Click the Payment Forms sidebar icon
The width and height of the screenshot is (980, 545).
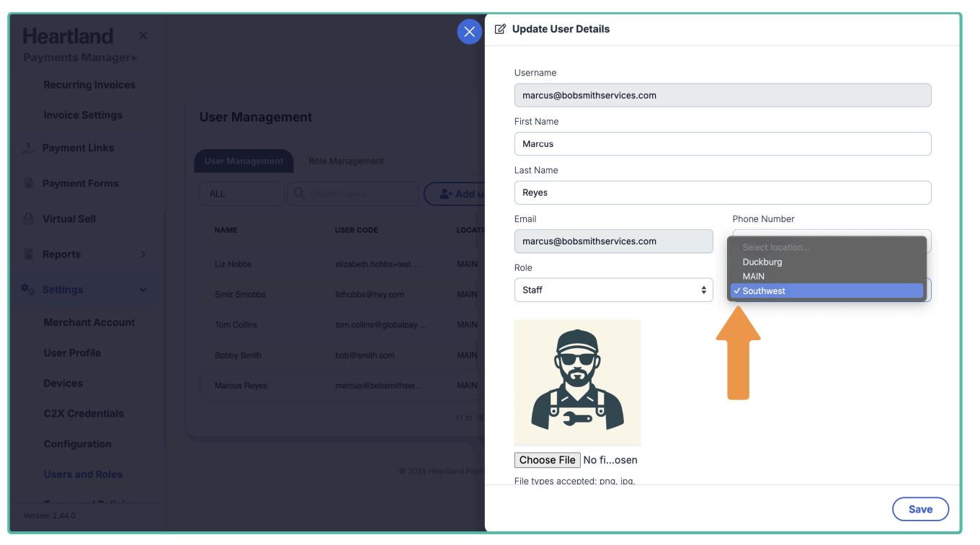coord(28,183)
